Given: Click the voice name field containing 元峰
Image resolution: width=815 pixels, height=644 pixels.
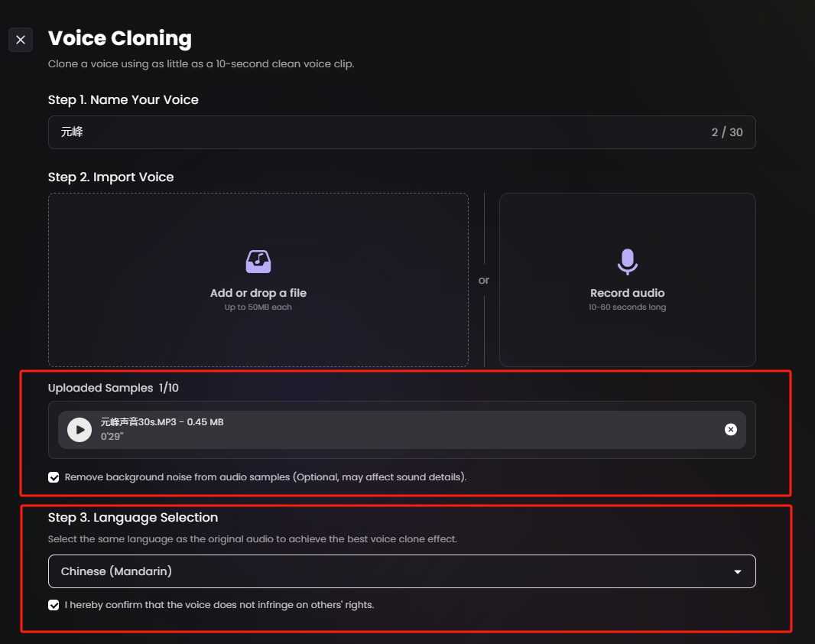Looking at the screenshot, I should pyautogui.click(x=402, y=132).
